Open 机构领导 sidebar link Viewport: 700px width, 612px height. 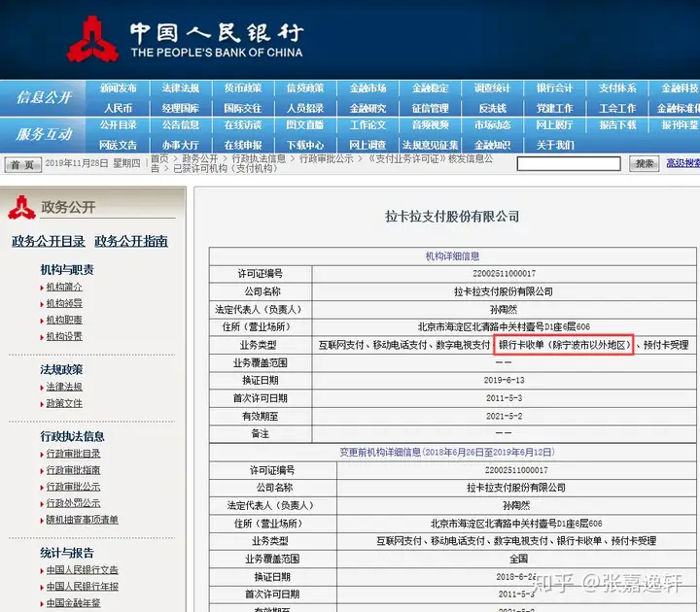point(64,303)
